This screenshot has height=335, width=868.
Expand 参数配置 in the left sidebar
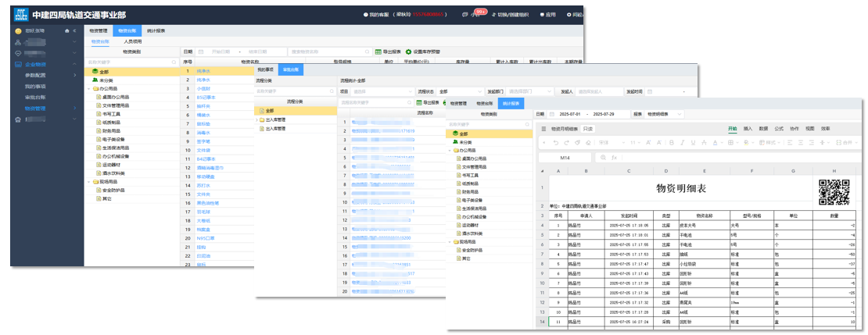(x=75, y=75)
